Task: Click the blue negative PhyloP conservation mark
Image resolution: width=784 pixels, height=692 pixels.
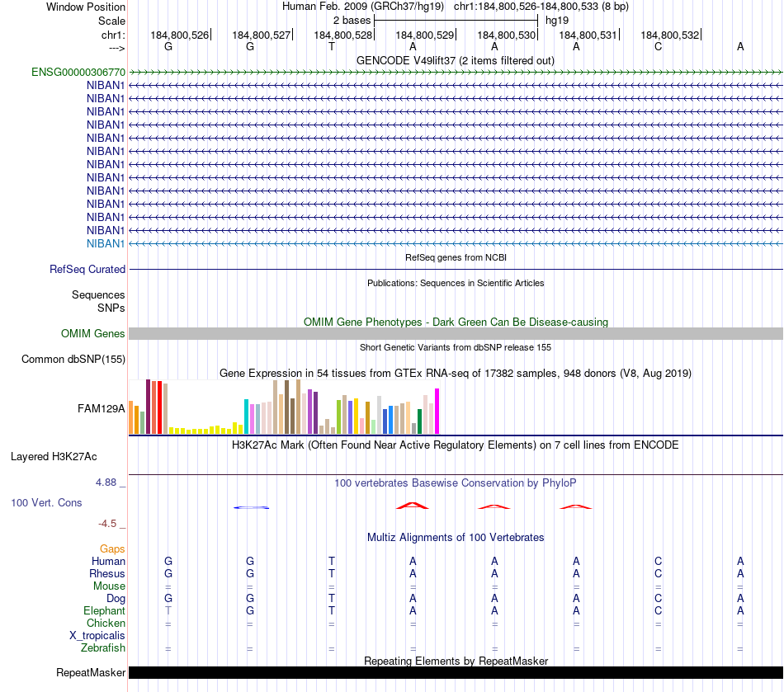Action: (x=251, y=507)
